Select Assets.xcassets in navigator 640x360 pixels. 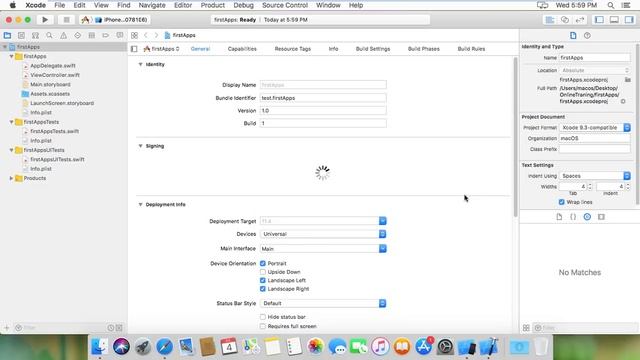(50, 94)
